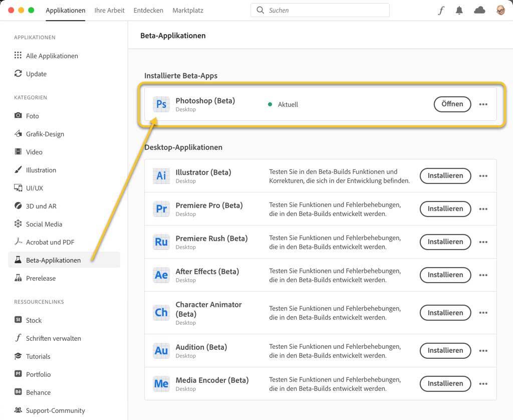
Task: Expand more options menu for Premiere Pro (Beta)
Action: pyautogui.click(x=483, y=209)
